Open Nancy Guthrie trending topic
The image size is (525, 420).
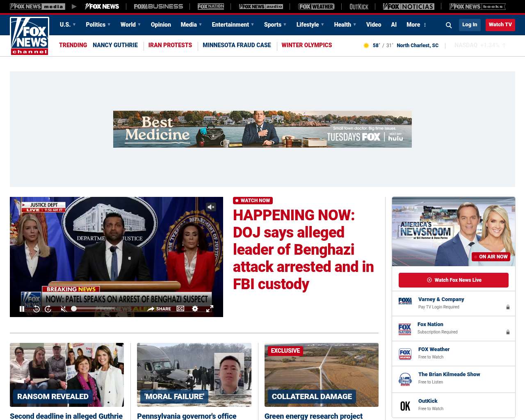pyautogui.click(x=115, y=45)
